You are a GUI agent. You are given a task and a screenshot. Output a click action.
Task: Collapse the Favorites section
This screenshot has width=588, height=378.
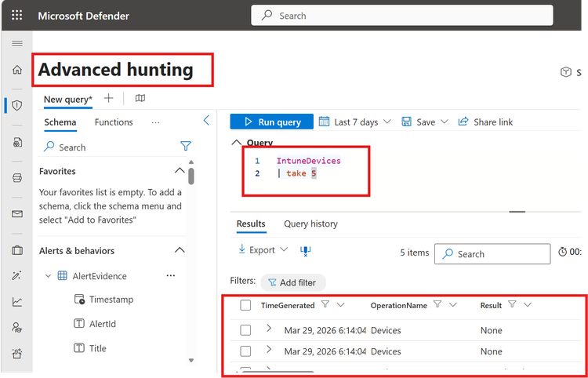point(180,171)
